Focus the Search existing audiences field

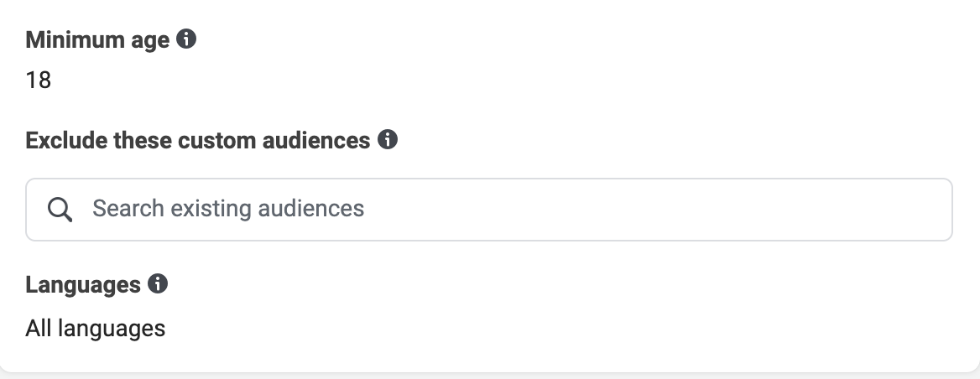click(x=489, y=209)
